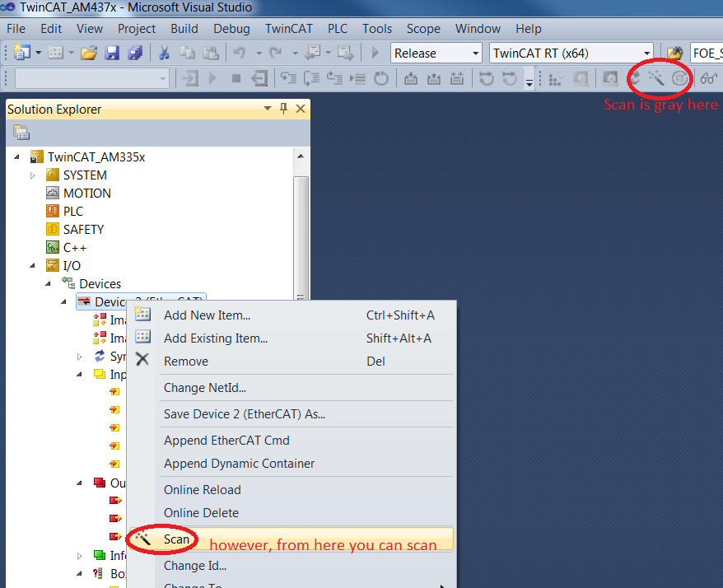
Task: Click the Reload Devices icon
Action: (635, 79)
